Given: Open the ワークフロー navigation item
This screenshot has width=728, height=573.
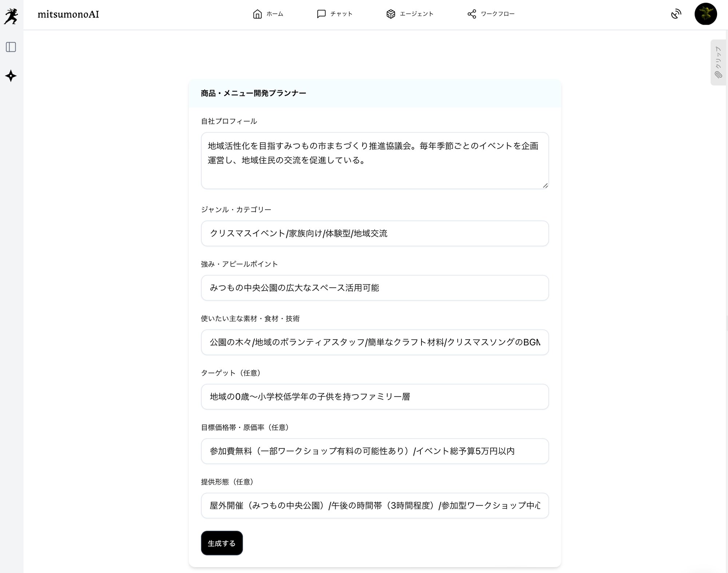Looking at the screenshot, I should (497, 14).
